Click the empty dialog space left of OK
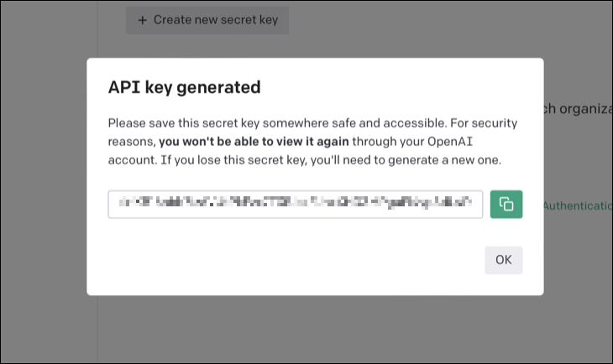 (x=294, y=260)
